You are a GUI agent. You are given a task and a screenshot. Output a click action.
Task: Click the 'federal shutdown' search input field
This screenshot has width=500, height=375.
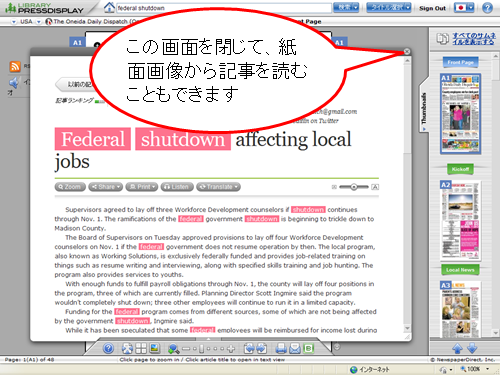(224, 8)
